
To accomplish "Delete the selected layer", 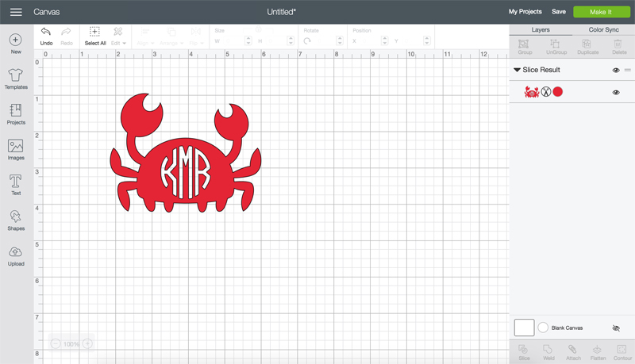I will [619, 47].
